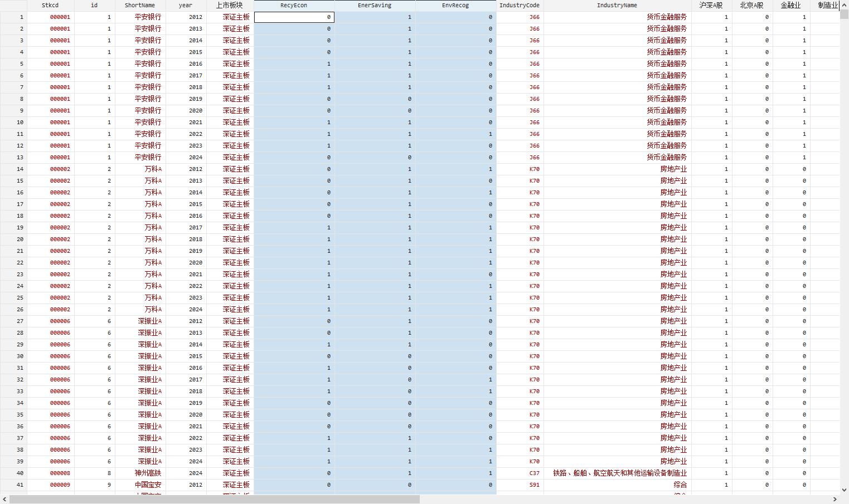Click row number 20 header
Screen dimensions: 849x504
13,239
